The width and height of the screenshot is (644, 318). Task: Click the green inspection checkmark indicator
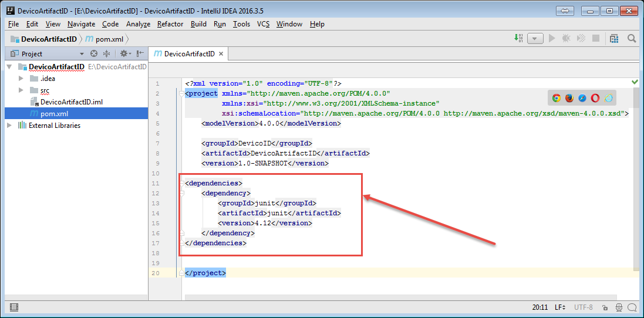(x=635, y=82)
